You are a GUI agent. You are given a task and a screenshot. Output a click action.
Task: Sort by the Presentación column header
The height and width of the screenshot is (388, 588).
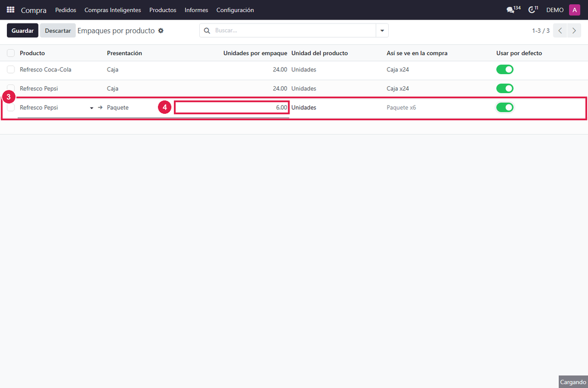[x=125, y=53]
